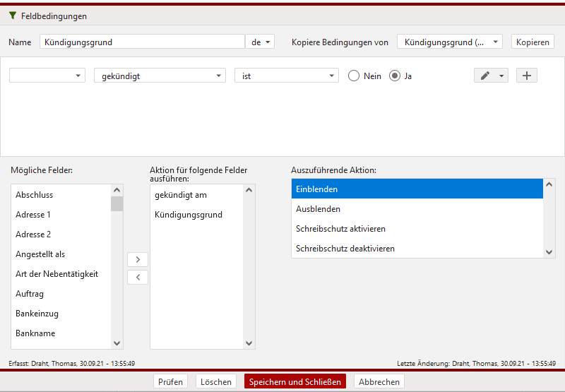Choose 'Schreibschutz aktivieren' action
565x392 pixels.
(x=417, y=229)
